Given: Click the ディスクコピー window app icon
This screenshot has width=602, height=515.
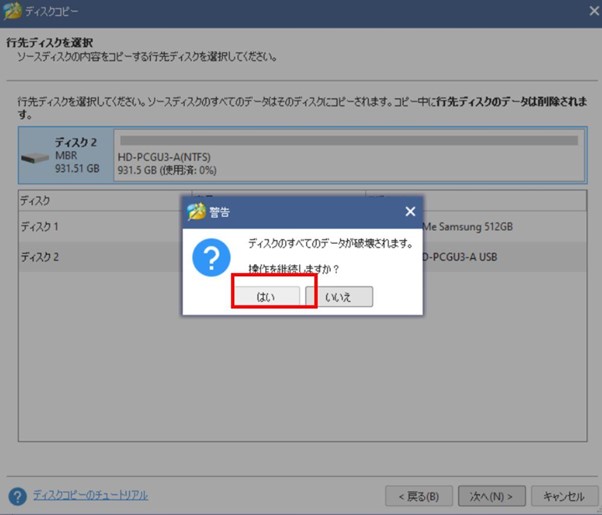Looking at the screenshot, I should point(12,11).
